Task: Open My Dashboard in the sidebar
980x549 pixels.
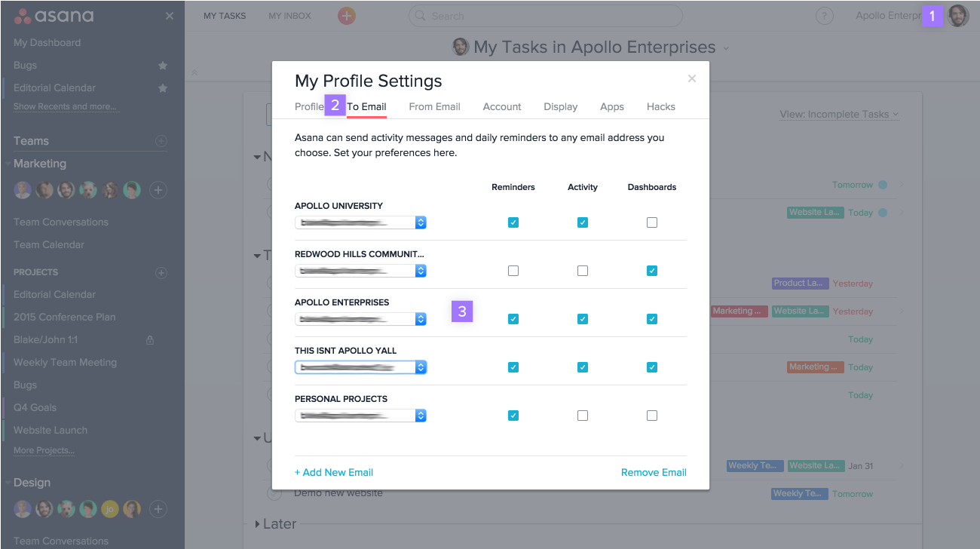Action: (x=47, y=43)
